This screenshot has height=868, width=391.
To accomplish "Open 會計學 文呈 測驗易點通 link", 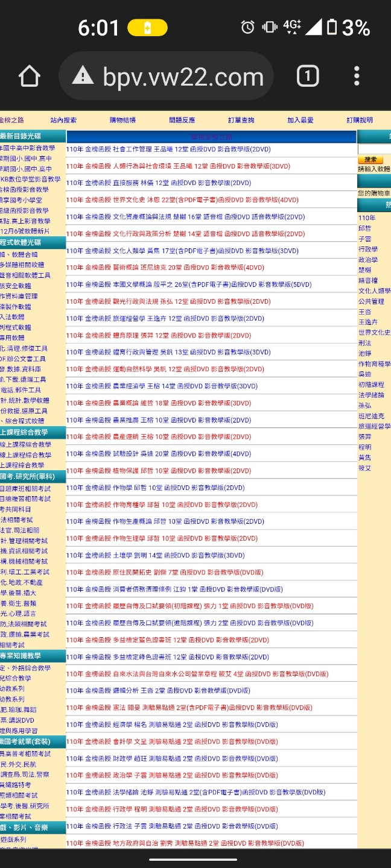I will [172, 741].
